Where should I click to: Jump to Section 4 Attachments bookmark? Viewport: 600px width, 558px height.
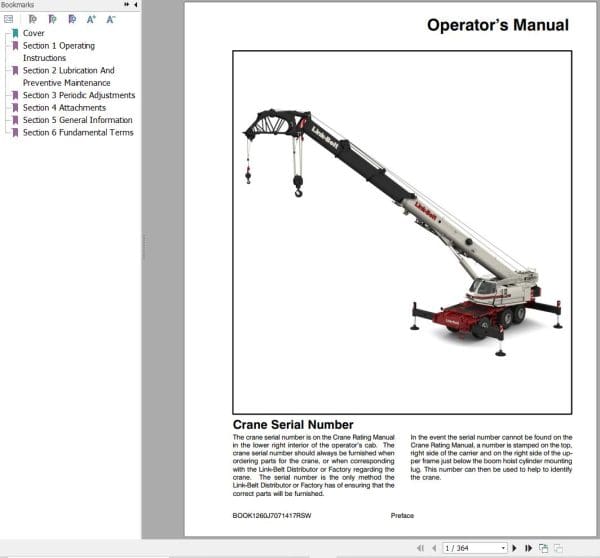pos(64,108)
